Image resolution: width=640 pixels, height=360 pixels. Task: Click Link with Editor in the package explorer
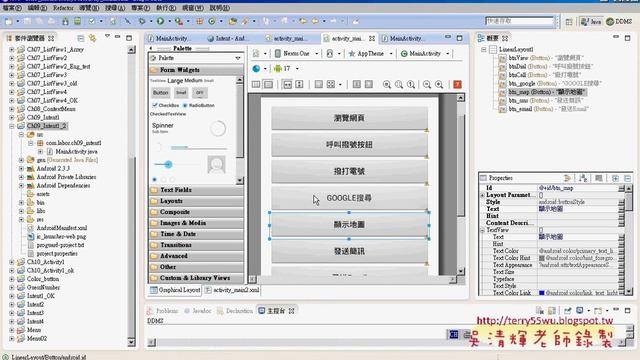pos(93,38)
